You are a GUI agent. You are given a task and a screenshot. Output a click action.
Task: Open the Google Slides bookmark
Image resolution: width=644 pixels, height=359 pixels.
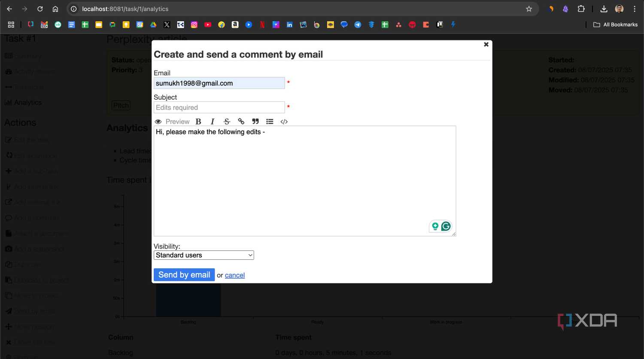[99, 24]
